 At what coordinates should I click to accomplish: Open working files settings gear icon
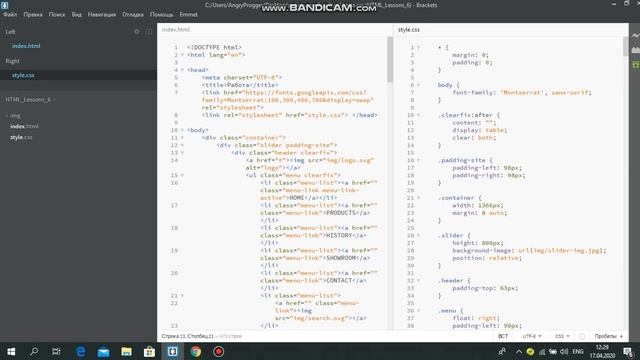pos(137,31)
